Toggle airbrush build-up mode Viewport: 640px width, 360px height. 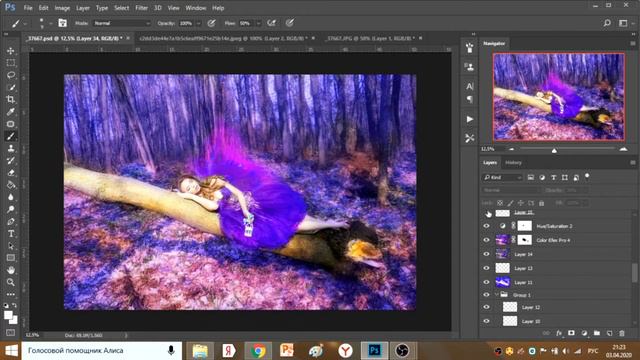(x=272, y=23)
